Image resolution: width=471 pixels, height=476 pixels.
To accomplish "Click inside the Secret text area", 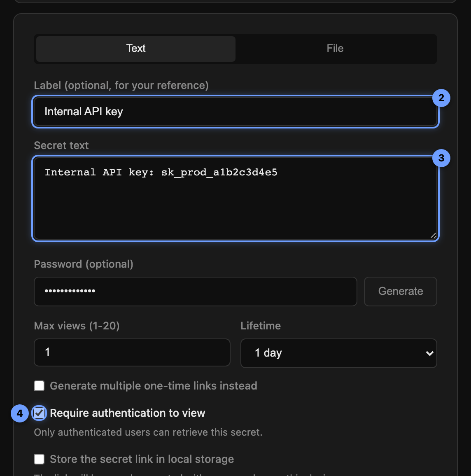I will tap(235, 198).
